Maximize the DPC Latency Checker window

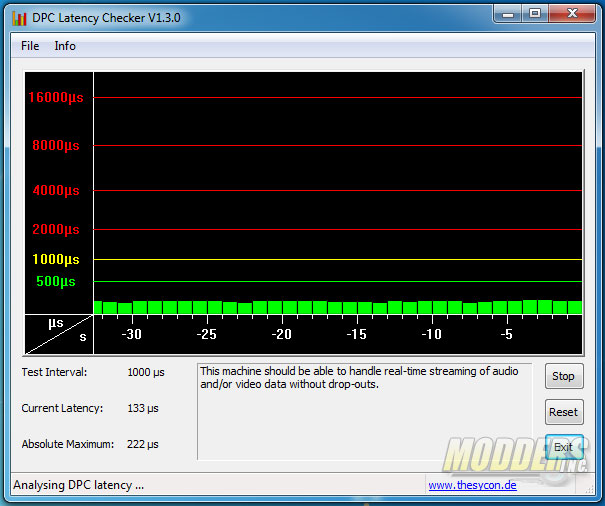(x=535, y=14)
